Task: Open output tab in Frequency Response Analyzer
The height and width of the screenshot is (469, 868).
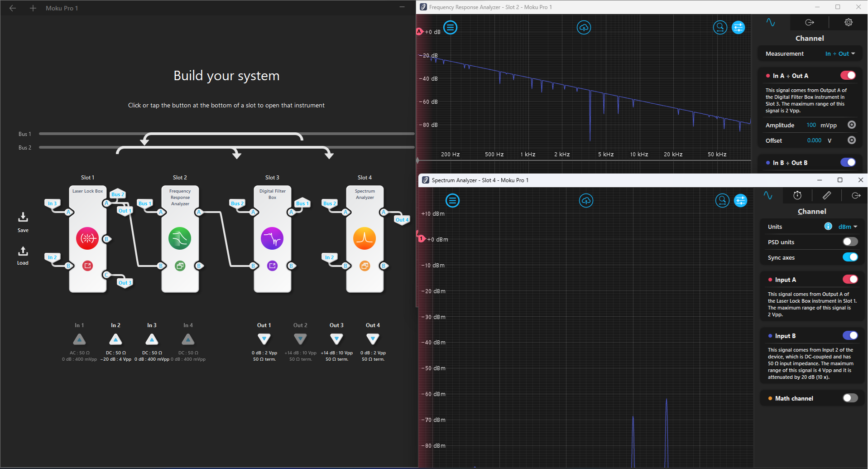Action: [810, 22]
